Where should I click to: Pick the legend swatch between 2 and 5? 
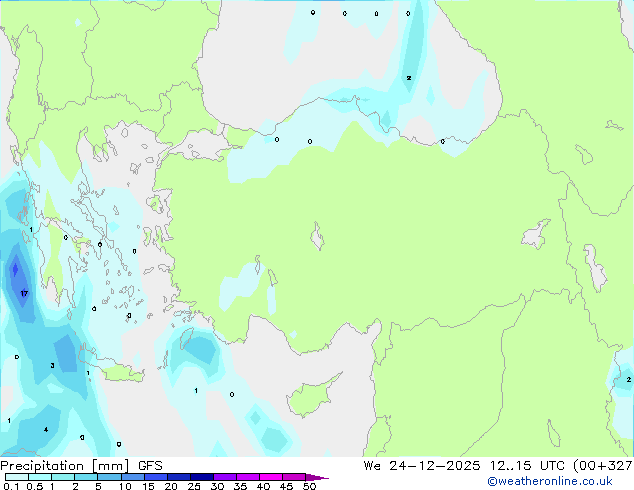pyautogui.click(x=86, y=477)
